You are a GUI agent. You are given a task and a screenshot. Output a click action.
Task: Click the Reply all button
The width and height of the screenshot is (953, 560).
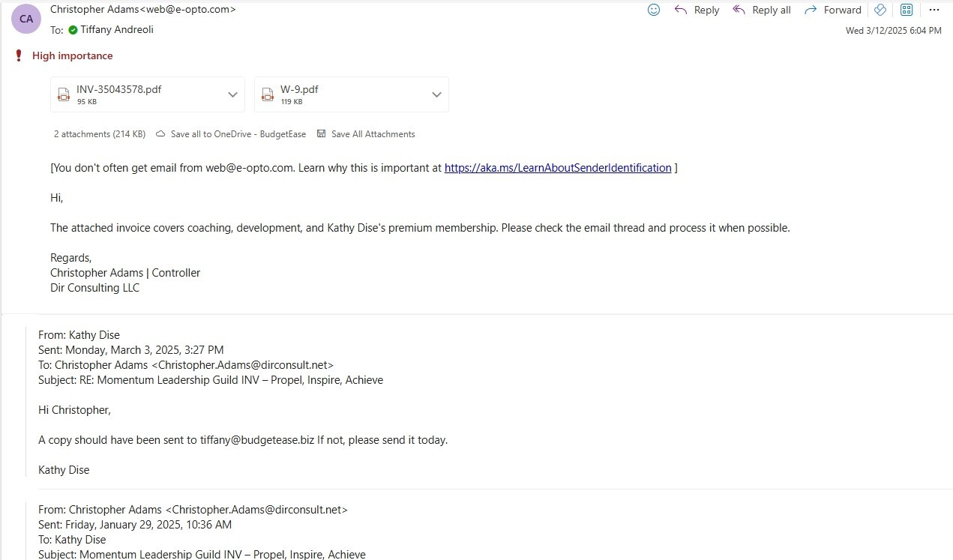tap(762, 10)
